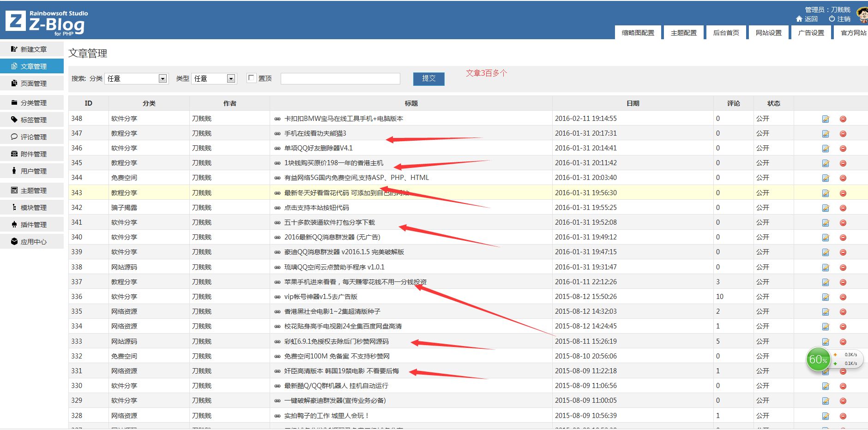This screenshot has width=868, height=430.
Task: Open 新建文章 in sidebar
Action: coord(32,49)
